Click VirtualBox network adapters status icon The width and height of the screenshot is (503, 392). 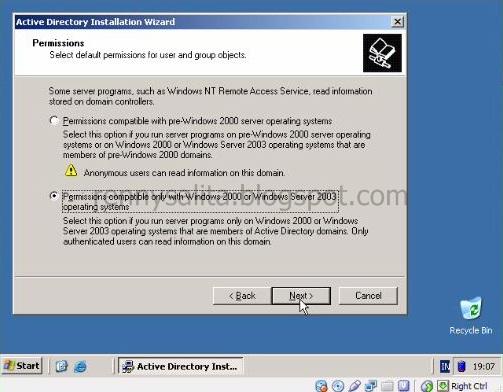click(x=370, y=386)
